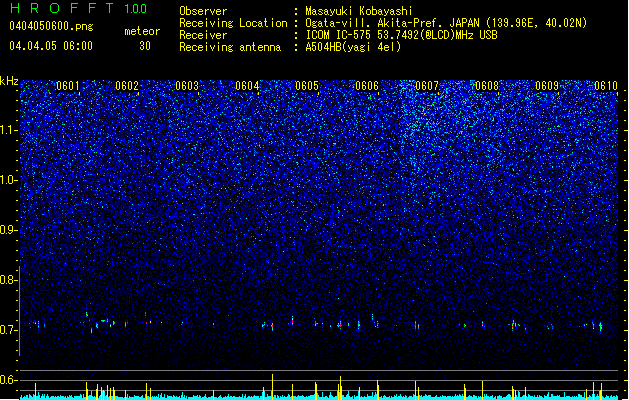Viewport: 629px width, 400px height.
Task: Click the 0603 time marker
Action: coord(187,86)
